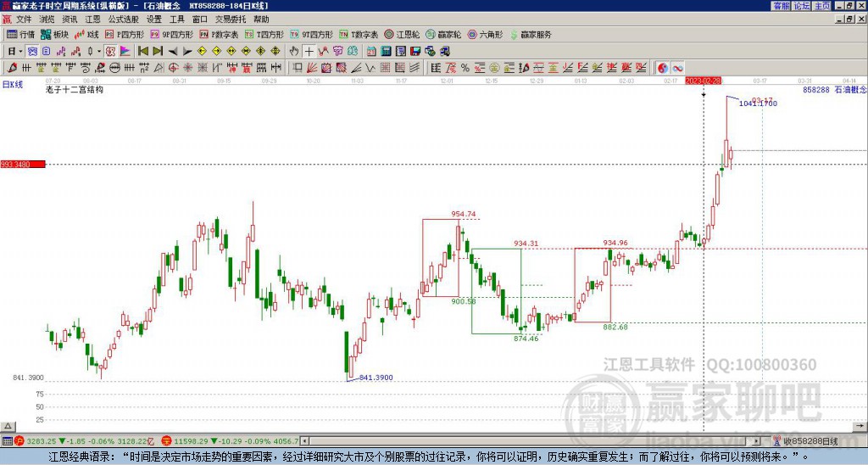Image resolution: width=868 pixels, height=465 pixels.
Task: Open the 主页 homepage link
Action: pos(822,6)
